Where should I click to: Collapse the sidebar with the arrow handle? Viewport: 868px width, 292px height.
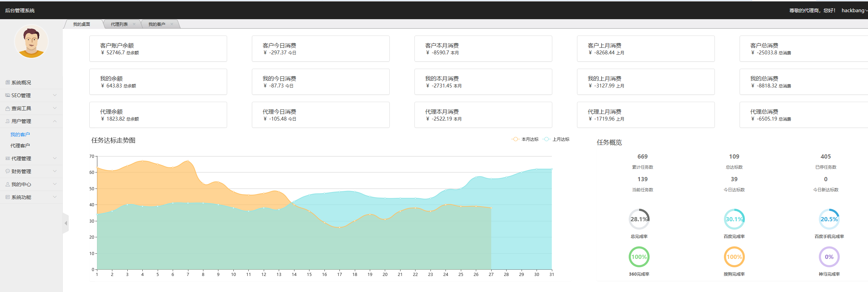tap(66, 223)
